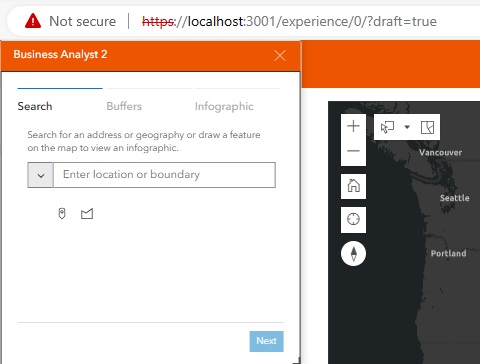
Task: Click the 'Not secure' label text
Action: pos(82,22)
